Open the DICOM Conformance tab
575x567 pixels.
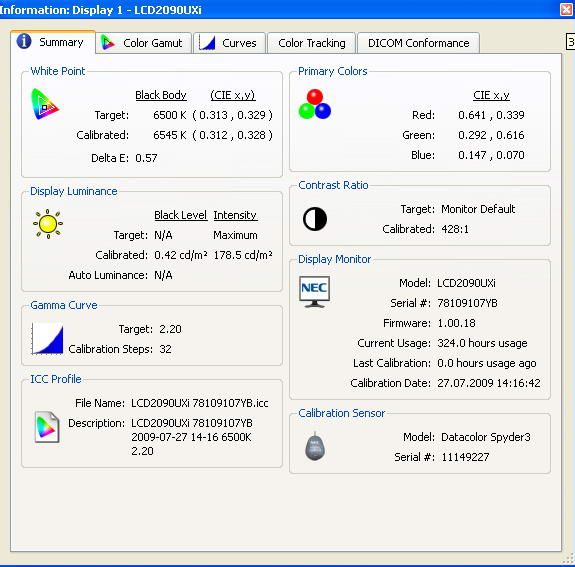[418, 43]
